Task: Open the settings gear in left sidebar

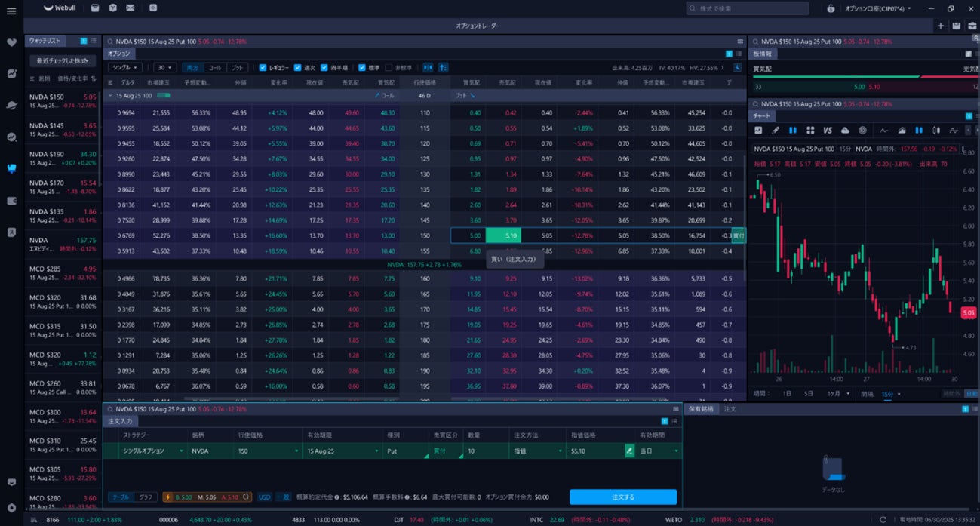Action: tap(11, 508)
